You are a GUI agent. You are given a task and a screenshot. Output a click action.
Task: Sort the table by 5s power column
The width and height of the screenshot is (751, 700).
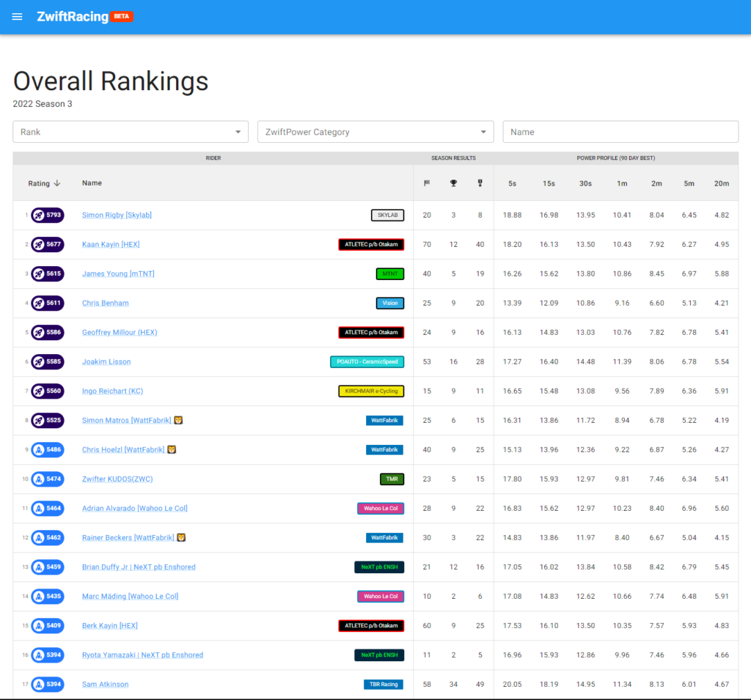click(x=512, y=183)
